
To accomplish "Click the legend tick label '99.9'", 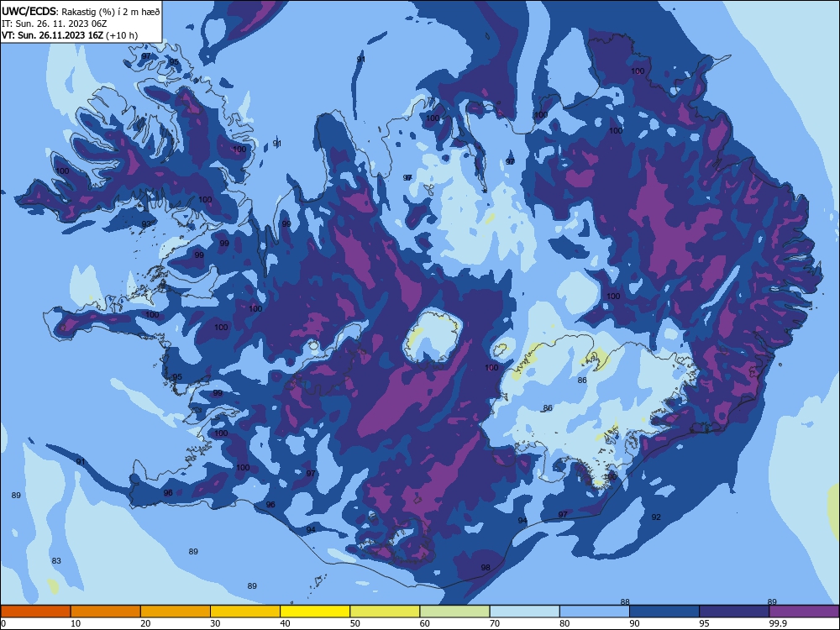I will (779, 623).
